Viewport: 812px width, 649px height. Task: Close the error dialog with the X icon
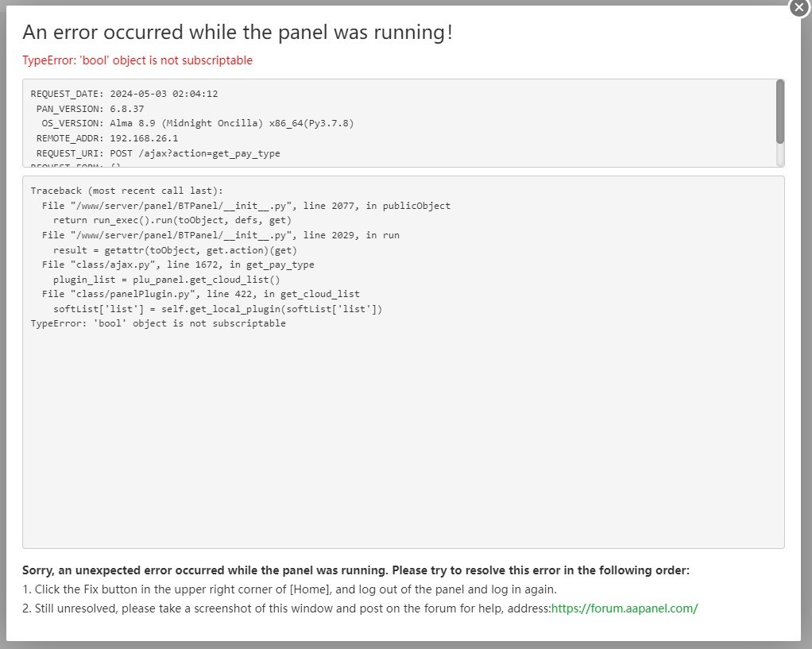(798, 7)
